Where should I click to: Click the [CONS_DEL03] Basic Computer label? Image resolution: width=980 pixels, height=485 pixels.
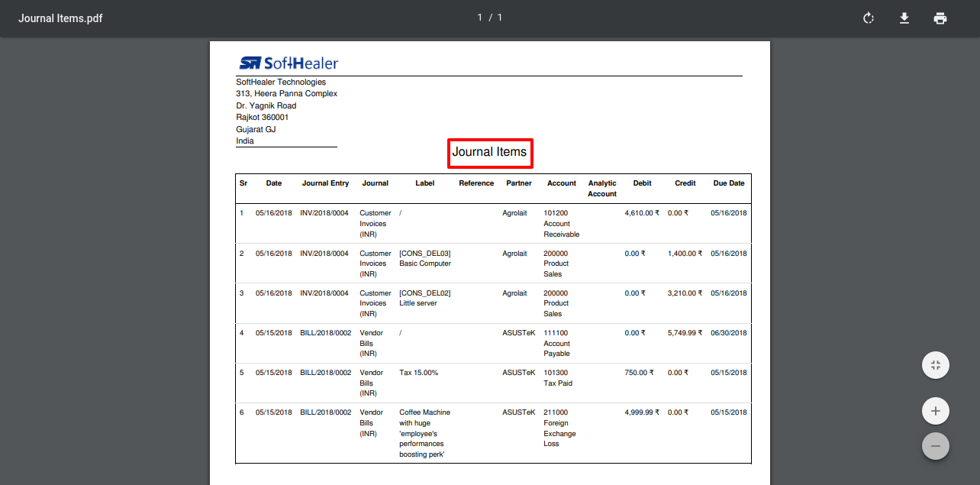pyautogui.click(x=425, y=258)
